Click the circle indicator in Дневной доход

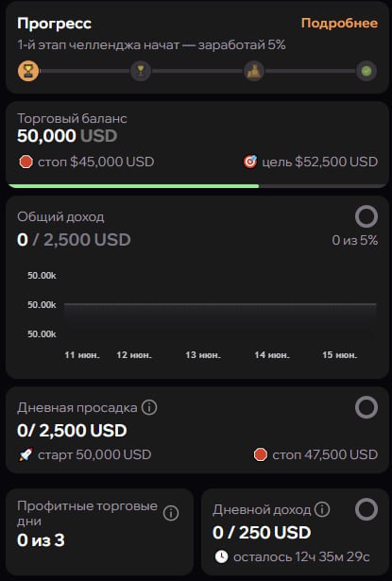(366, 509)
